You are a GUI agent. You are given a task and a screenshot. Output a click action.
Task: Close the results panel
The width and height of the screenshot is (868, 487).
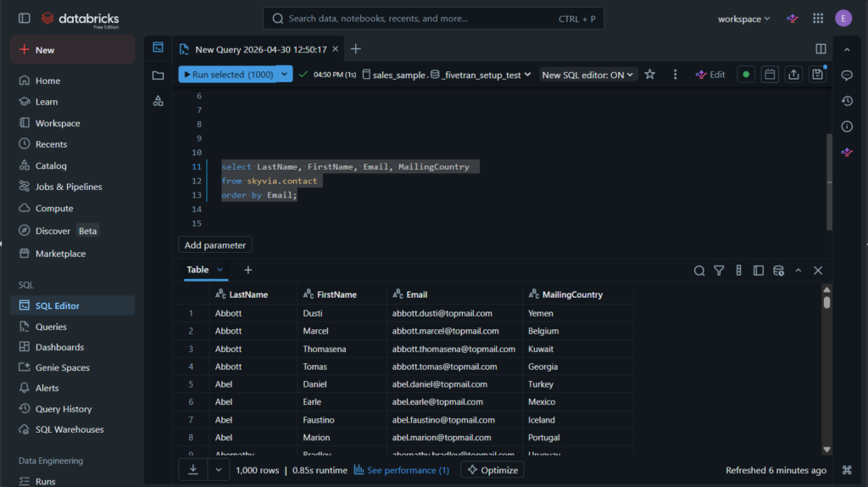click(818, 271)
